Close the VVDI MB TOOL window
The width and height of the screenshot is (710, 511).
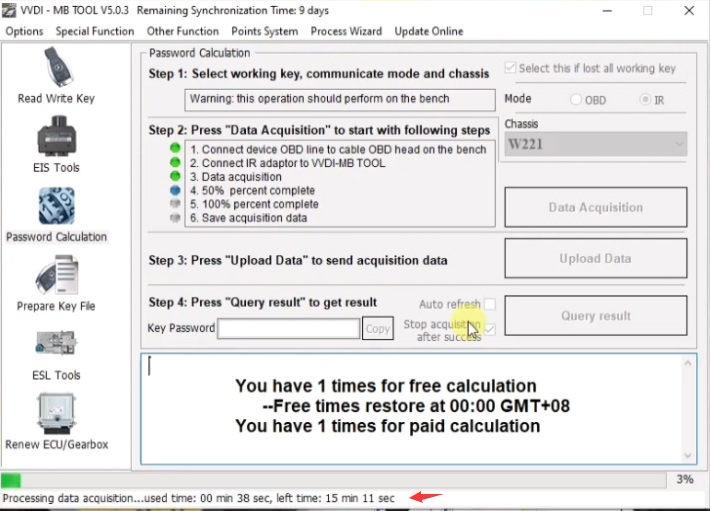coord(689,10)
